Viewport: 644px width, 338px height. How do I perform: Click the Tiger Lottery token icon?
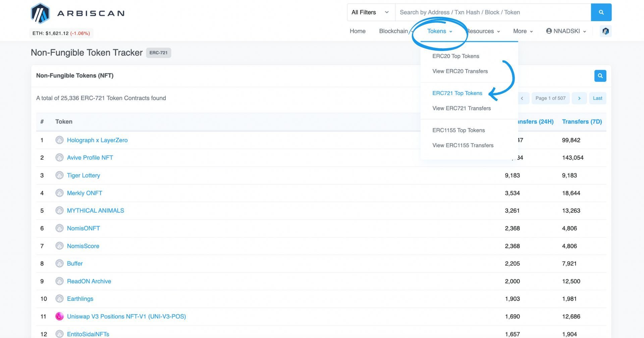59,175
